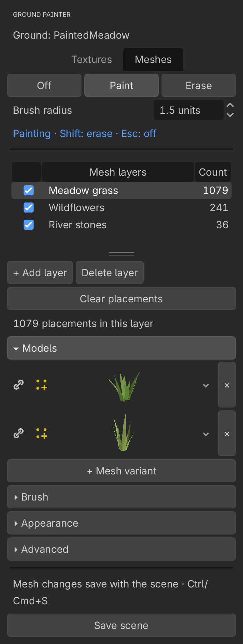This screenshot has height=644, width=243.
Task: Click link icon of first grass model
Action: click(19, 385)
